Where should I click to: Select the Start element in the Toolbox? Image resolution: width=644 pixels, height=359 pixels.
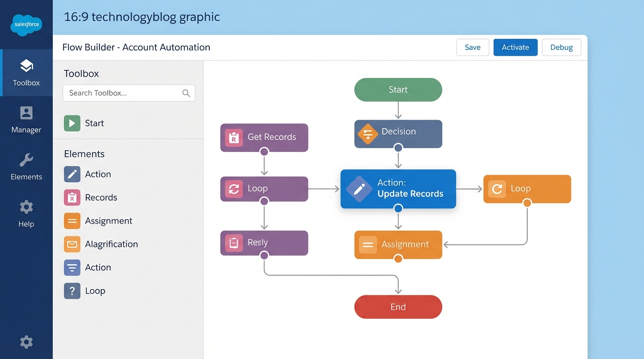[x=72, y=123]
